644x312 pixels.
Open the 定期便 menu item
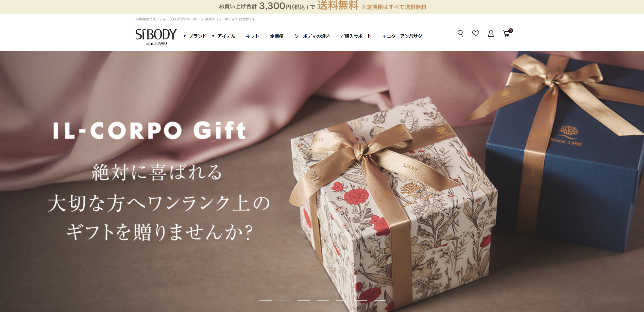pyautogui.click(x=277, y=36)
